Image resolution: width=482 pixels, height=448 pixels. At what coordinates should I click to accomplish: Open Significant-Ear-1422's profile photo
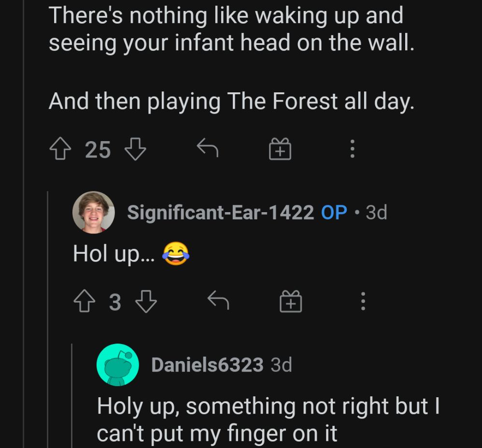click(x=94, y=212)
